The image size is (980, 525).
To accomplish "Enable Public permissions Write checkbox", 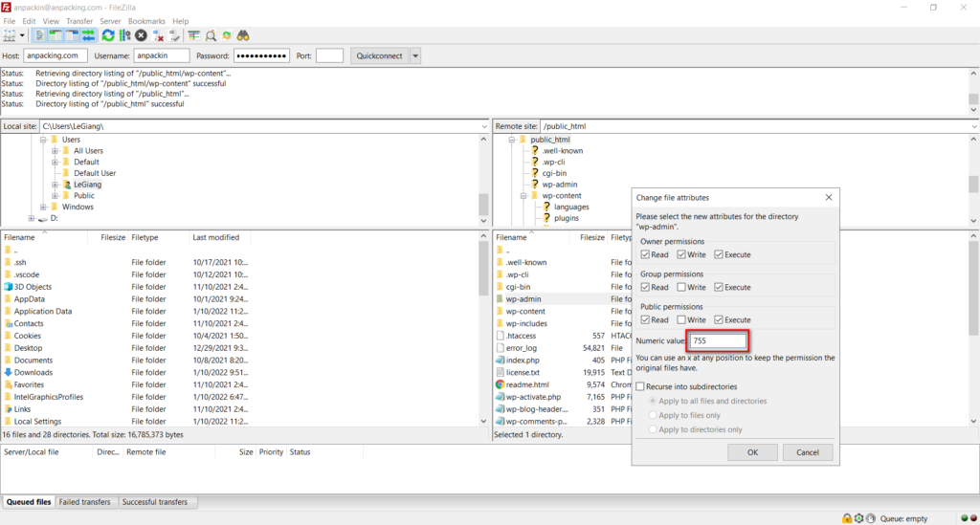I will pos(681,319).
